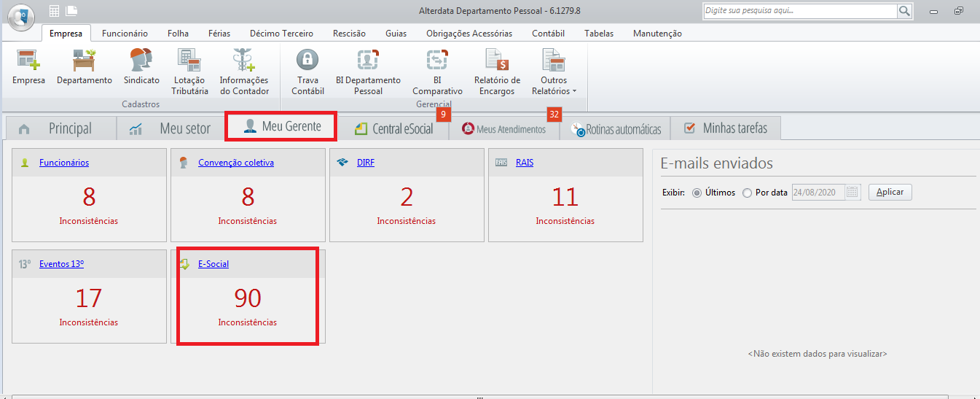Open the Obrigações Acessórias ribbon tab
The height and width of the screenshot is (399, 980).
469,34
